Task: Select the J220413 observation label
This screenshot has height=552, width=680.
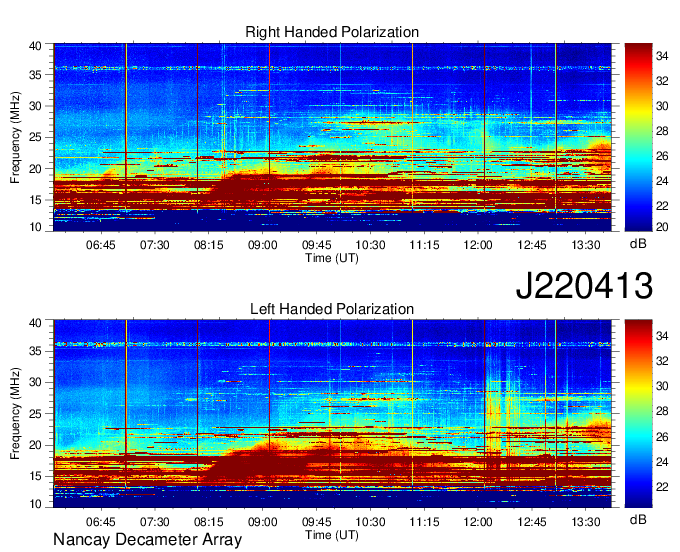Action: (584, 285)
